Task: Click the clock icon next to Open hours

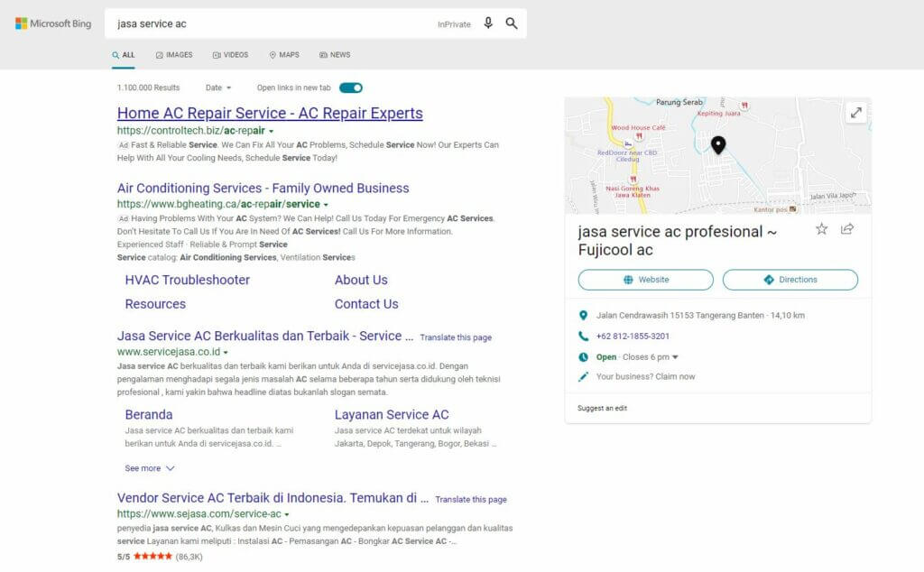Action: pos(584,357)
